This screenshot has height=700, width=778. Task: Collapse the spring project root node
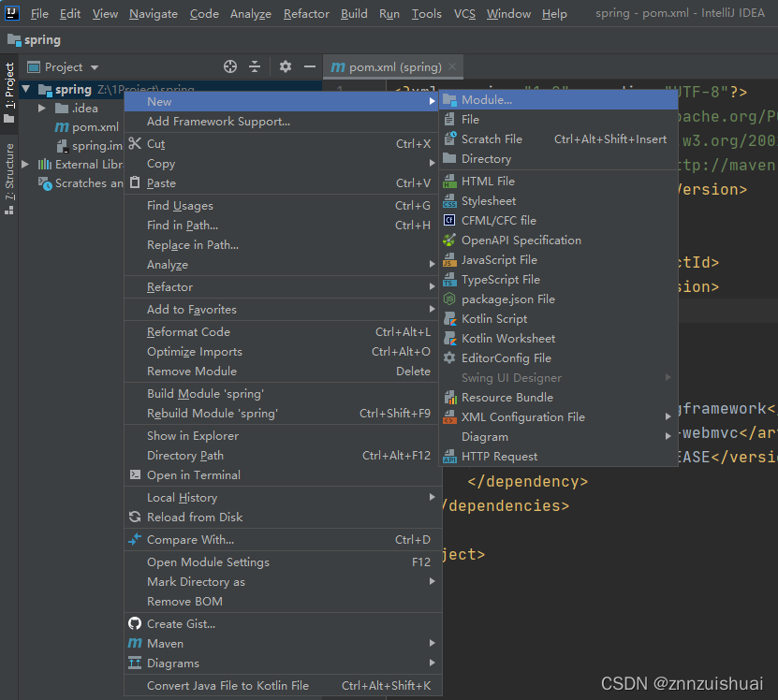(26, 90)
